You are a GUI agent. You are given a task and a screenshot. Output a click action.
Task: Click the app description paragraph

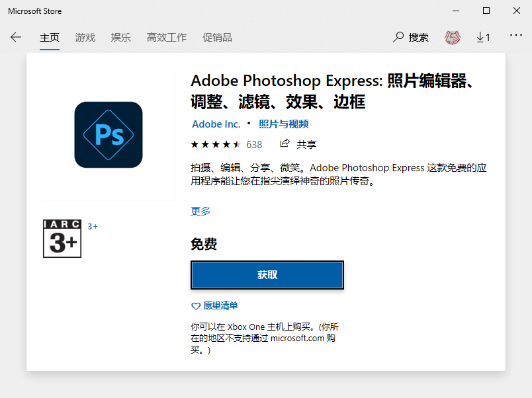point(339,175)
